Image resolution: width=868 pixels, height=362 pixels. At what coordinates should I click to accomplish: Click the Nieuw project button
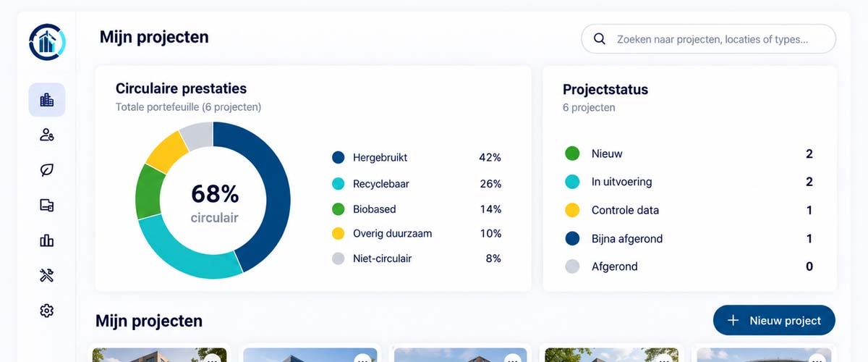click(774, 320)
